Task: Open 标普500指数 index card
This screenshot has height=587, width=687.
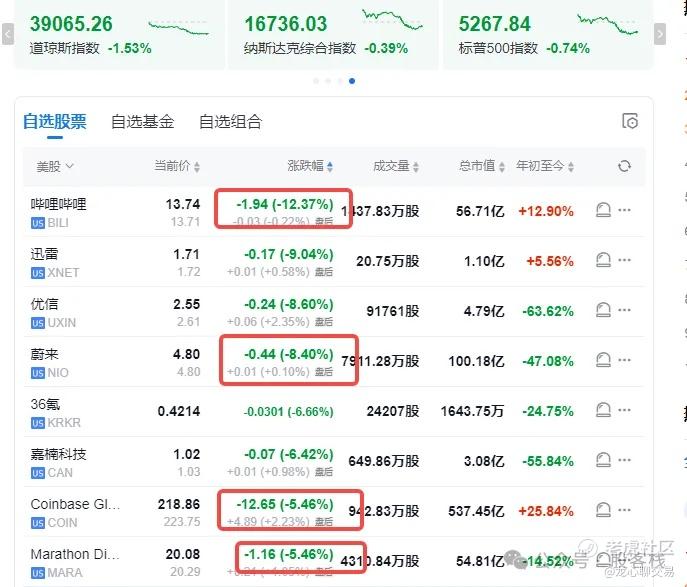Action: click(548, 35)
